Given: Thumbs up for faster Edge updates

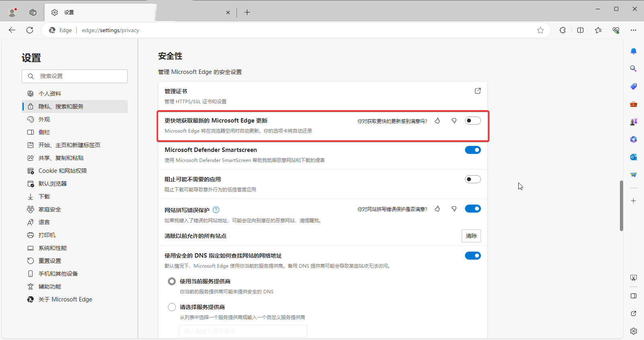Looking at the screenshot, I should [437, 121].
